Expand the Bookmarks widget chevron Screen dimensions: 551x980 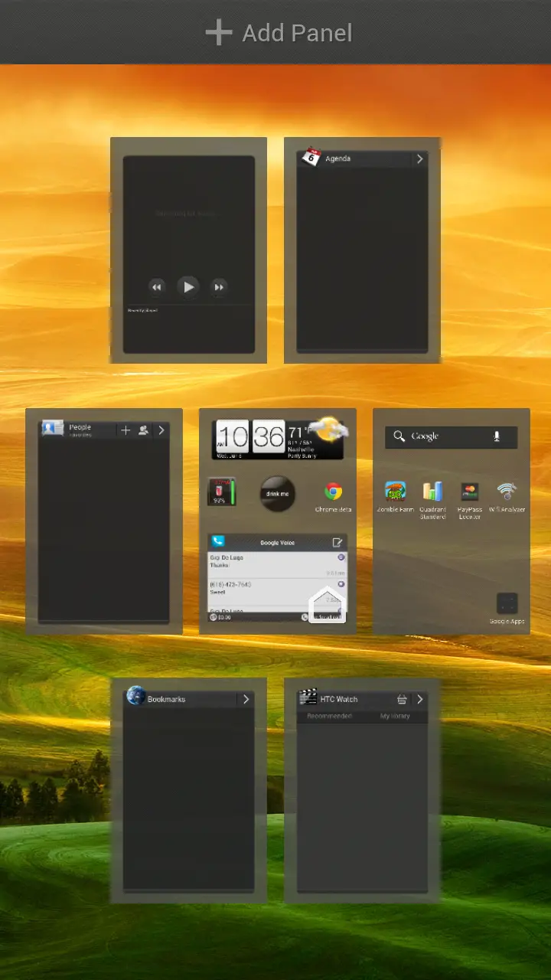click(x=246, y=699)
